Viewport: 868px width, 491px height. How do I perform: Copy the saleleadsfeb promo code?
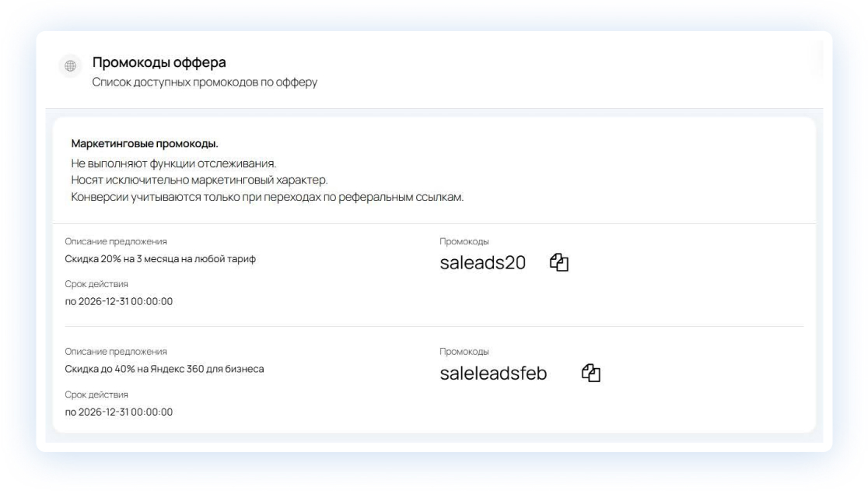tap(591, 373)
